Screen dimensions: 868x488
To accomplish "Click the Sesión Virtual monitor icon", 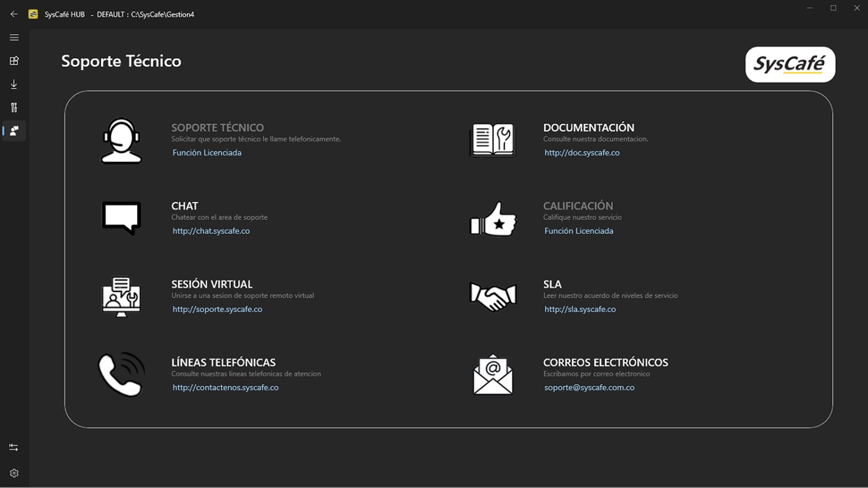I will click(x=121, y=296).
